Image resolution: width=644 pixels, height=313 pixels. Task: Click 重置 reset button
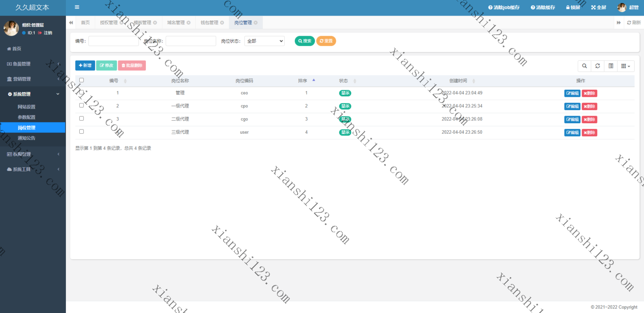click(326, 41)
